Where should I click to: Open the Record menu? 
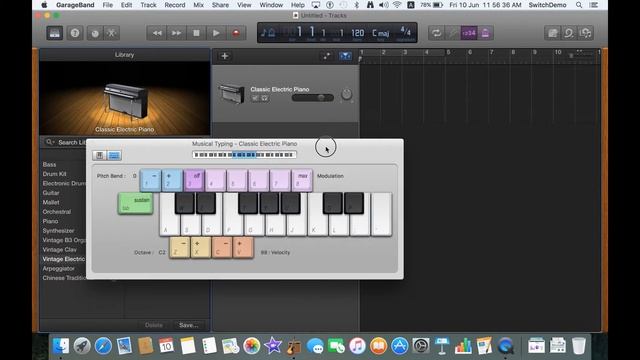(x=175, y=5)
